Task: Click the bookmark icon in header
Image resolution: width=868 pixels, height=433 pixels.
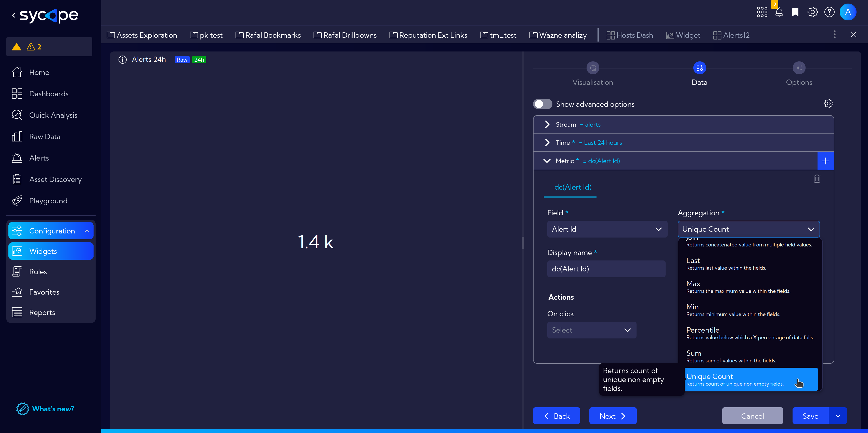Action: [x=795, y=12]
